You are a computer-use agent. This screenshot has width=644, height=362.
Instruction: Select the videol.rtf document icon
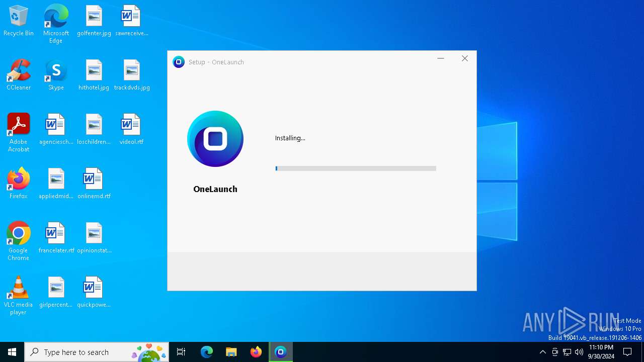[131, 130]
